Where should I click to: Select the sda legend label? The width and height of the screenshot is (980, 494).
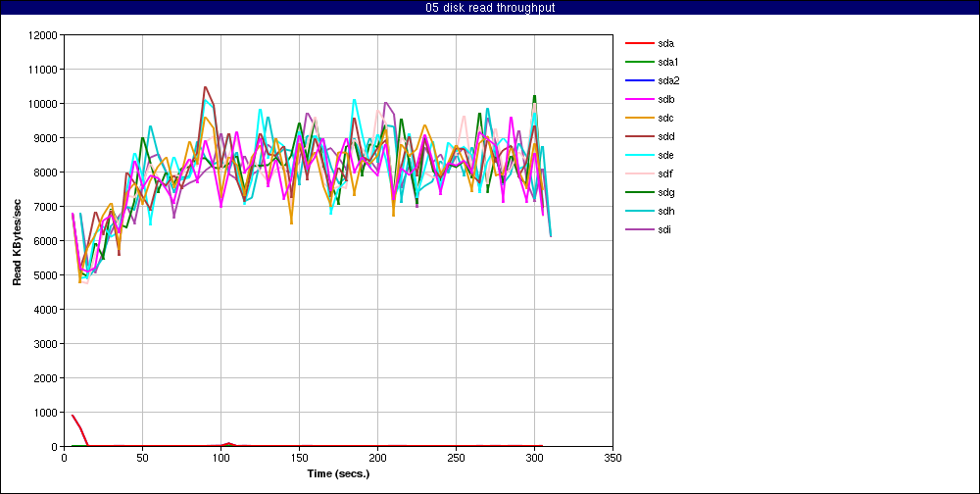[x=666, y=44]
